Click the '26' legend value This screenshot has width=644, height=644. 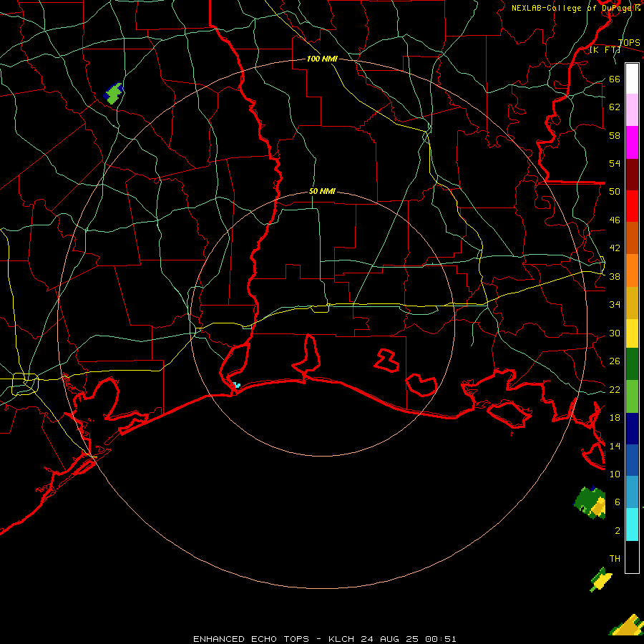point(615,361)
